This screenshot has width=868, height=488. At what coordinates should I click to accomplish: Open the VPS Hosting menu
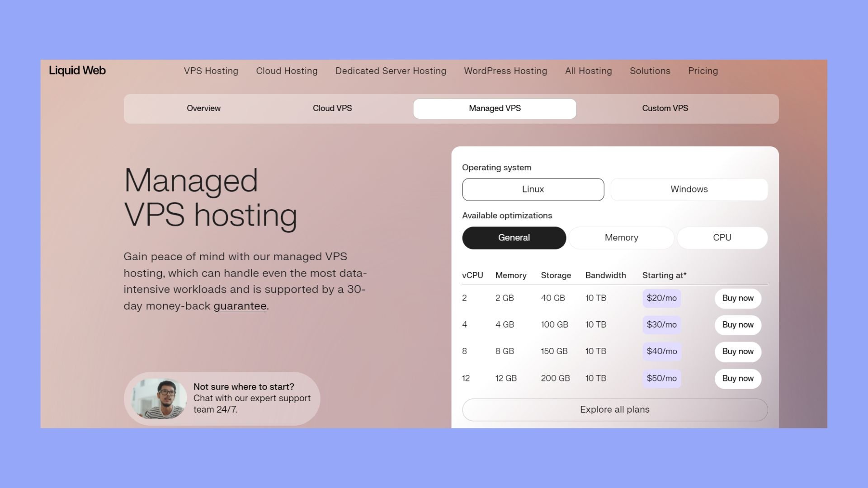(211, 71)
